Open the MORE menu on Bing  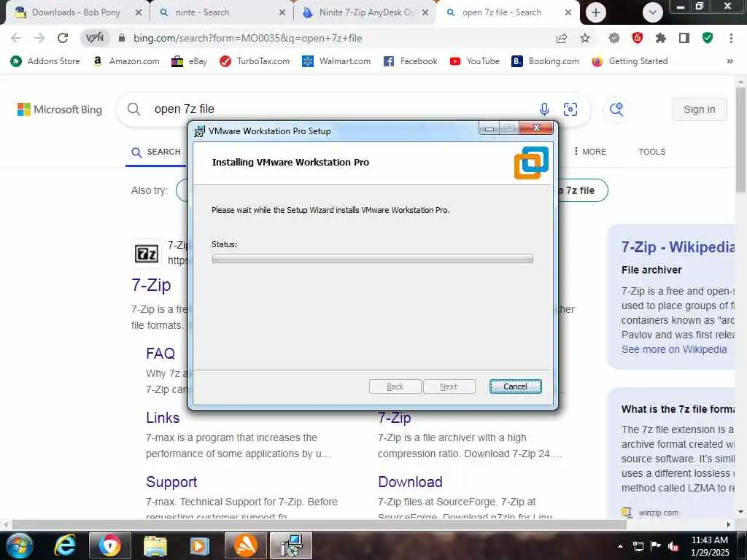[x=590, y=152]
